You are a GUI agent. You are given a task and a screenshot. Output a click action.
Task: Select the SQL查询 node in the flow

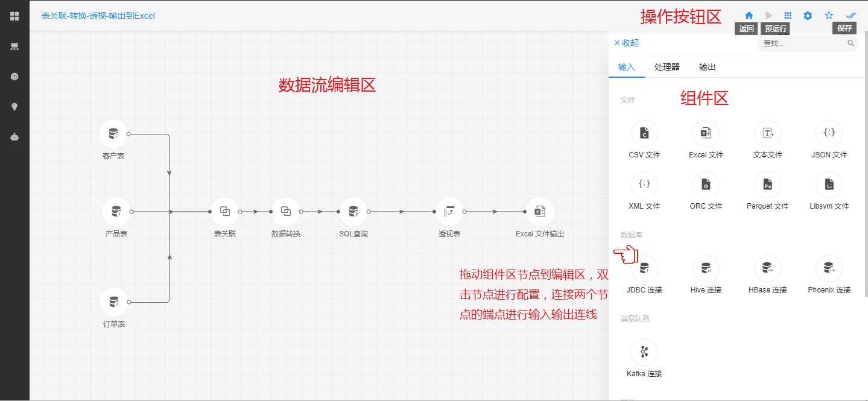pos(353,211)
